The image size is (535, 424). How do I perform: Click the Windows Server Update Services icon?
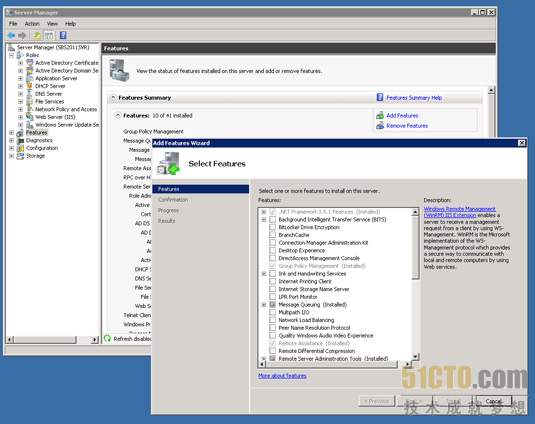click(x=30, y=125)
